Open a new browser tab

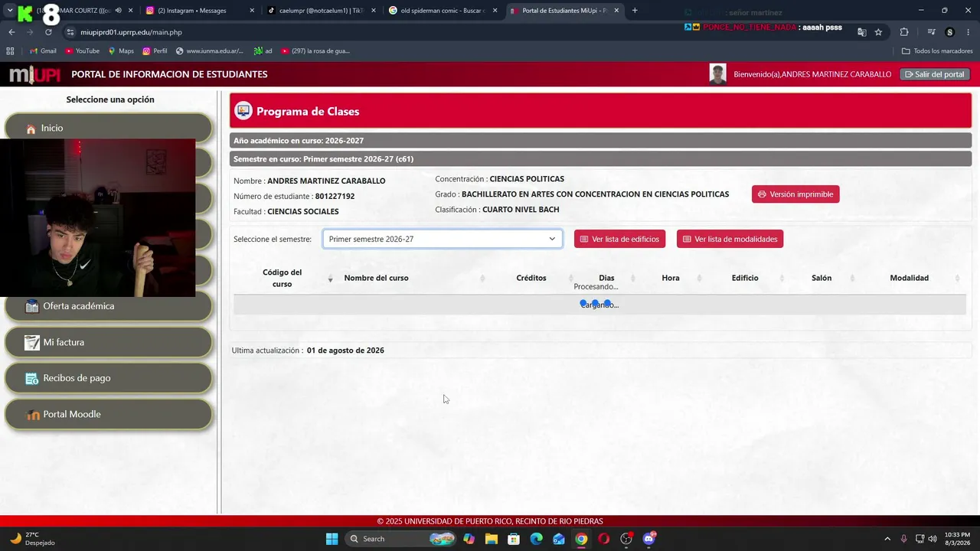tap(635, 11)
